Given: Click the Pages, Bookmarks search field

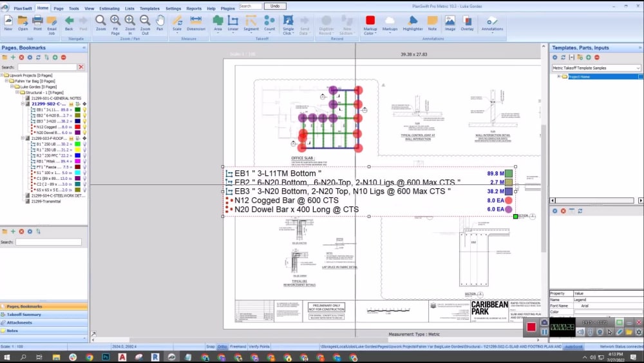Looking at the screenshot, I should click(47, 67).
